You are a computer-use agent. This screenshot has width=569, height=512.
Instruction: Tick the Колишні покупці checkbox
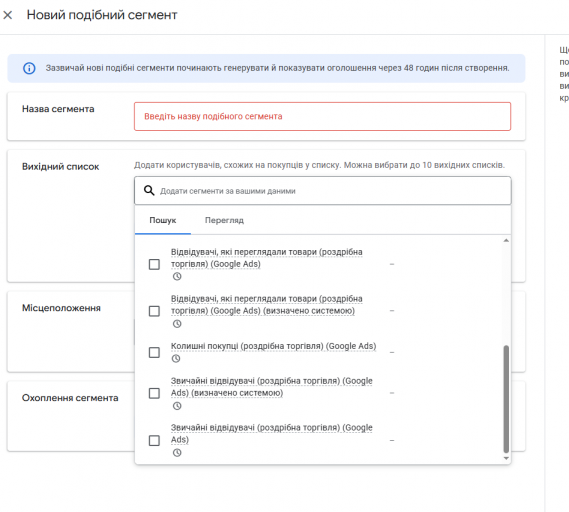[x=154, y=352]
